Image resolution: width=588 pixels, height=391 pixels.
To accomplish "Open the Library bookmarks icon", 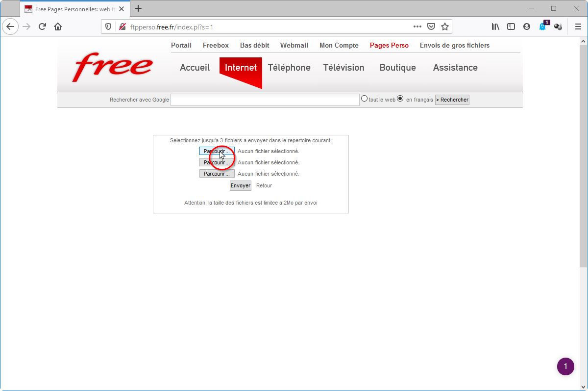I will coord(495,27).
